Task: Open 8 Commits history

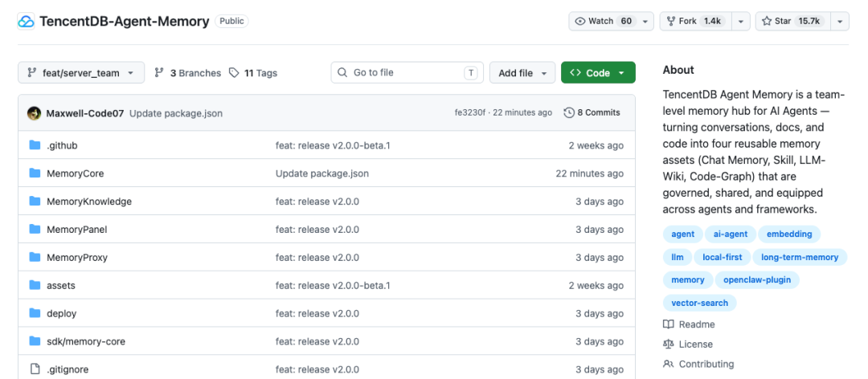Action: pos(592,112)
